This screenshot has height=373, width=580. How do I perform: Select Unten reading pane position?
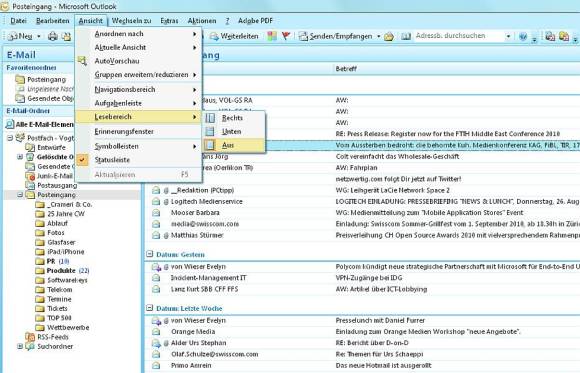tap(234, 131)
